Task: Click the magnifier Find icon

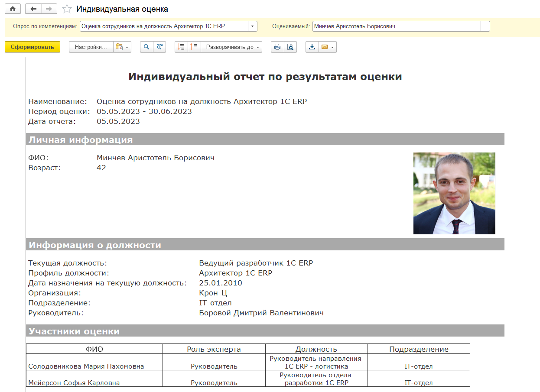Action: (146, 47)
